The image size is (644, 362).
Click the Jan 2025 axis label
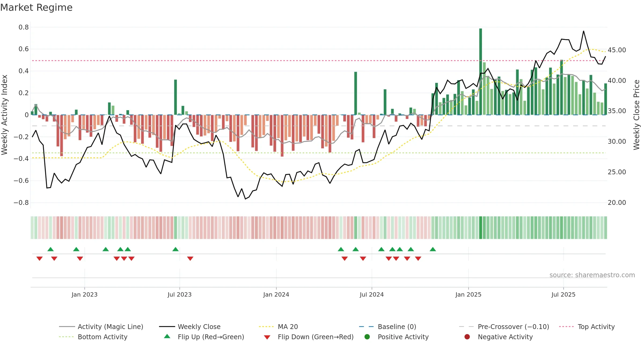[468, 294]
